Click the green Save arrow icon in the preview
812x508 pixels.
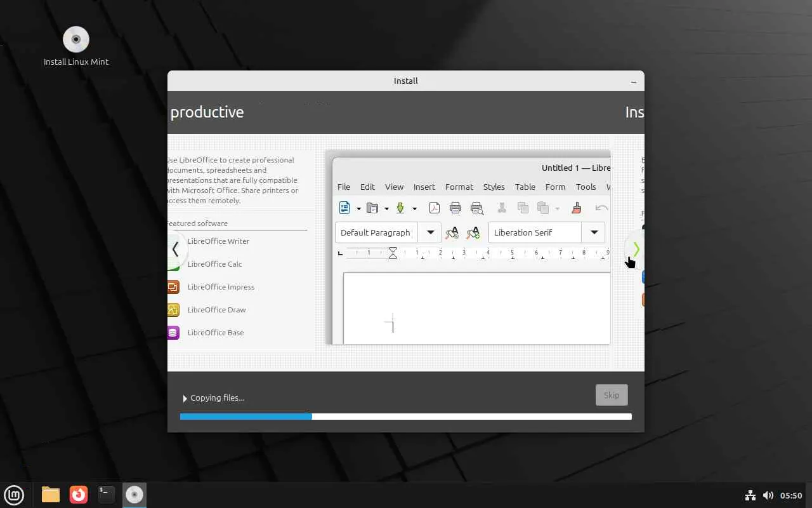coord(400,208)
